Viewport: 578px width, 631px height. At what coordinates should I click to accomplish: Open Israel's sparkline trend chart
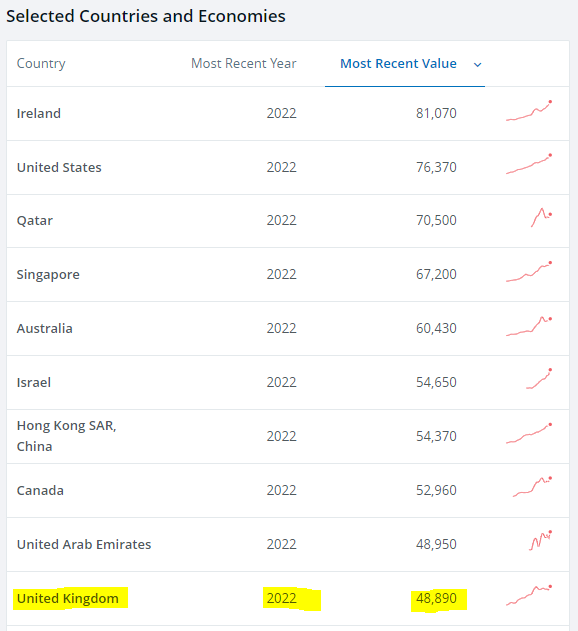click(x=539, y=379)
